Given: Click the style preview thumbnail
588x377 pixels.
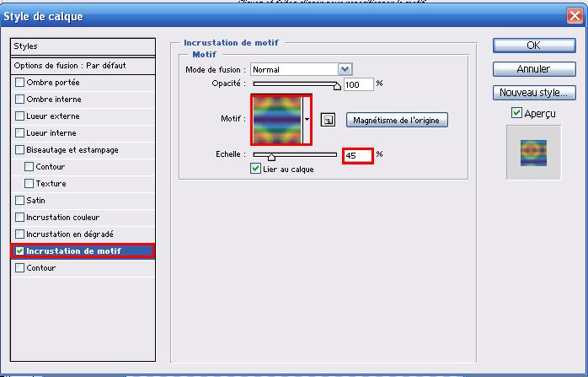Looking at the screenshot, I should point(533,153).
